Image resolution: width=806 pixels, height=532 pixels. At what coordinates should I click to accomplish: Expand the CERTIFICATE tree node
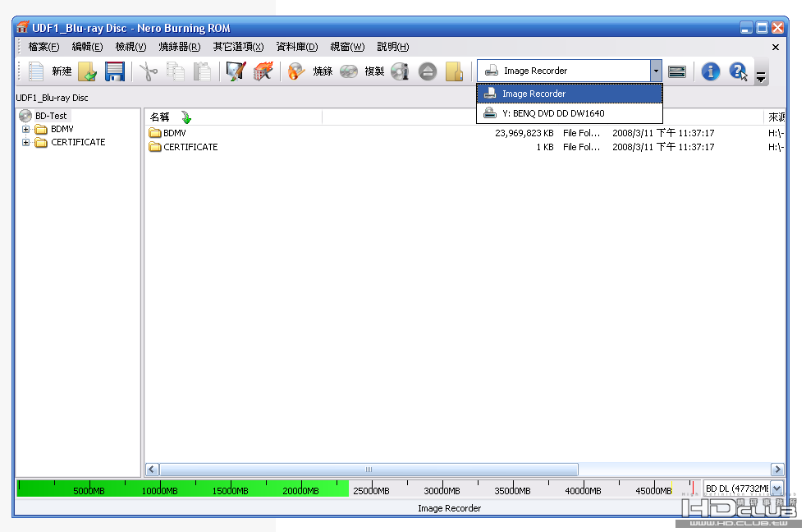[25, 142]
